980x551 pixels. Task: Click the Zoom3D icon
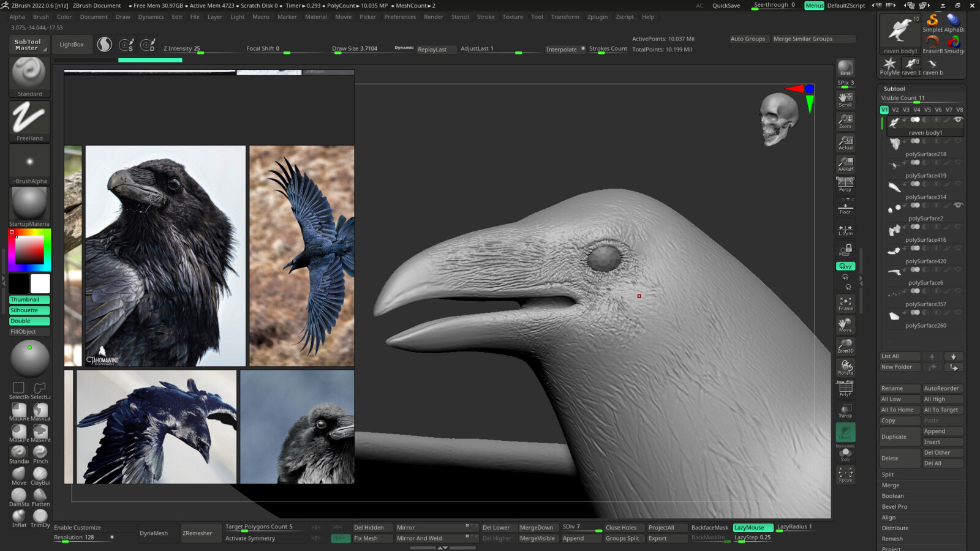click(845, 347)
